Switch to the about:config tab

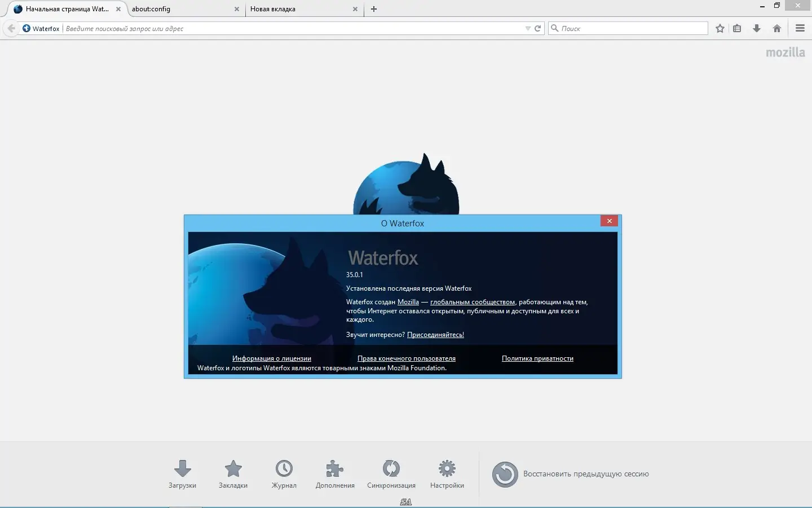coord(180,9)
